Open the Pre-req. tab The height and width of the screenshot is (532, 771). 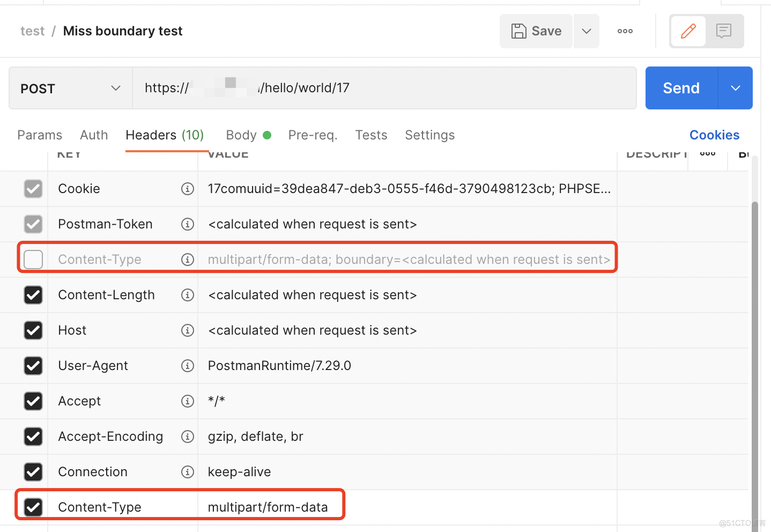click(x=313, y=135)
